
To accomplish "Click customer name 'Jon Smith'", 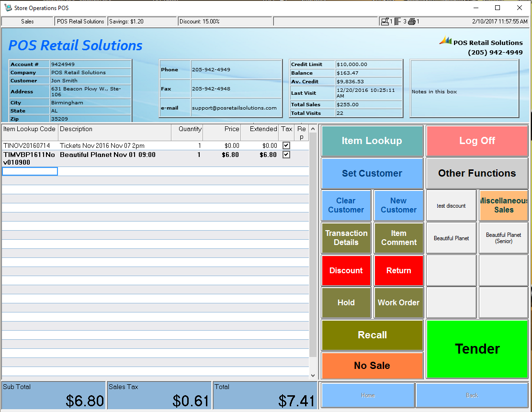I will click(90, 80).
